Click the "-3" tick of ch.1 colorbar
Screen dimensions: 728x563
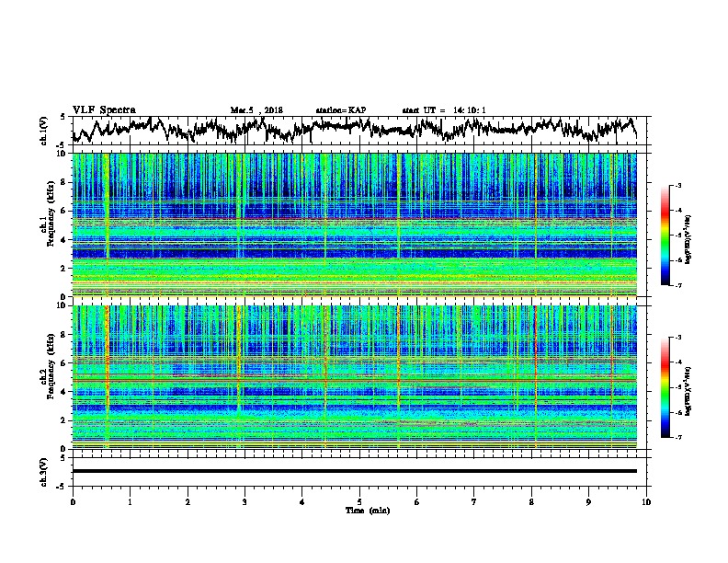pyautogui.click(x=678, y=185)
